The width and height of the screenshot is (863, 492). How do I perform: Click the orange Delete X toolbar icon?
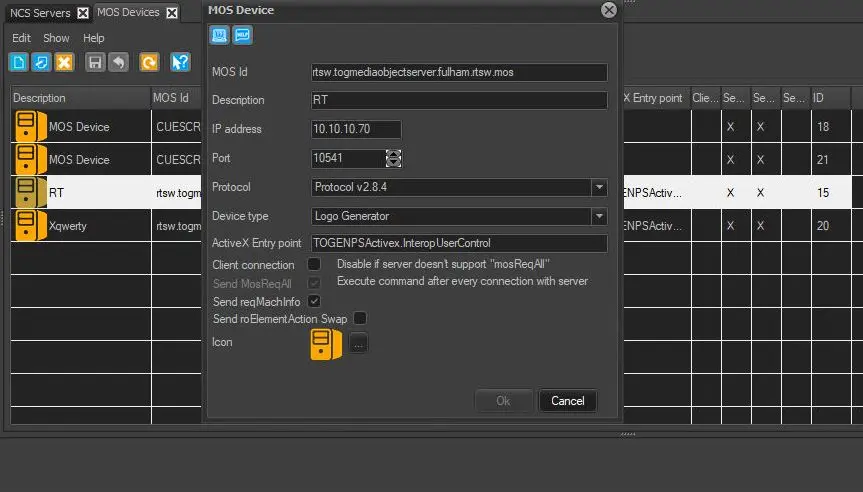(x=64, y=62)
